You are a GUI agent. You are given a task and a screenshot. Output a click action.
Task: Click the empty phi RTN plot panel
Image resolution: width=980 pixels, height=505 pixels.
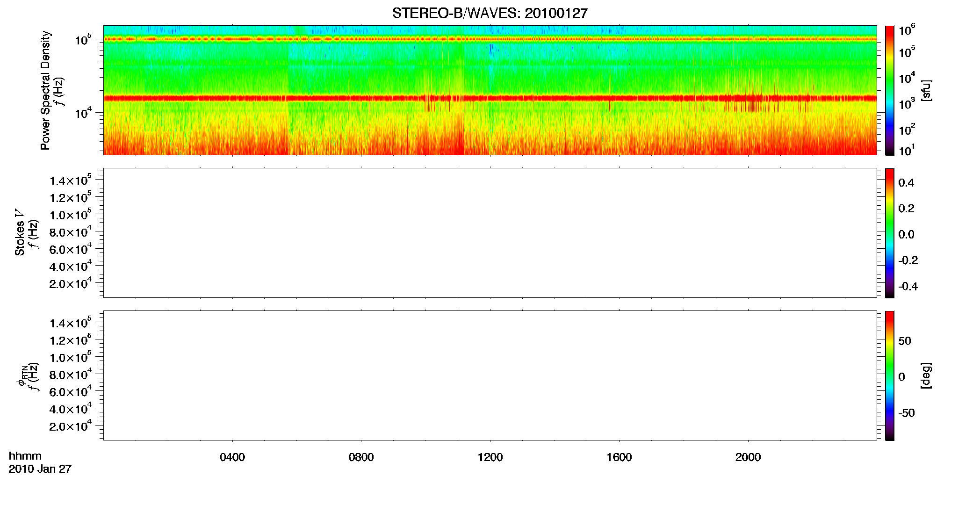[490, 375]
